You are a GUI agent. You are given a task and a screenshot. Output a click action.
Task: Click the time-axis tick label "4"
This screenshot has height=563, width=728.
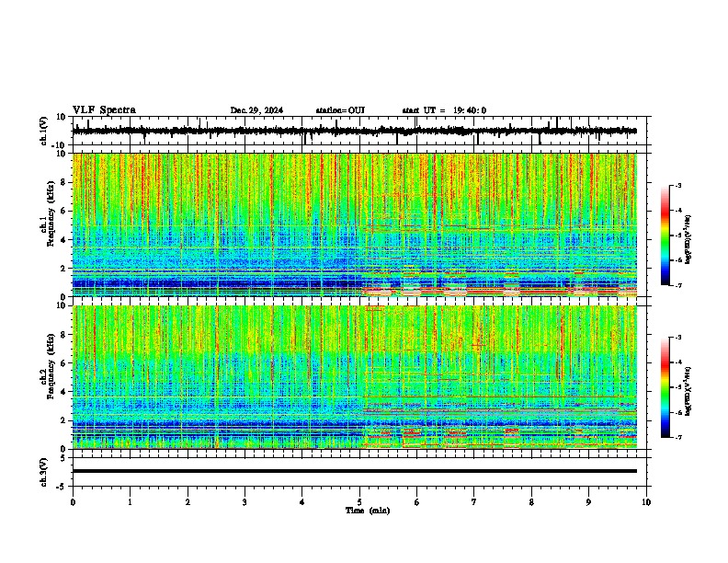click(301, 502)
